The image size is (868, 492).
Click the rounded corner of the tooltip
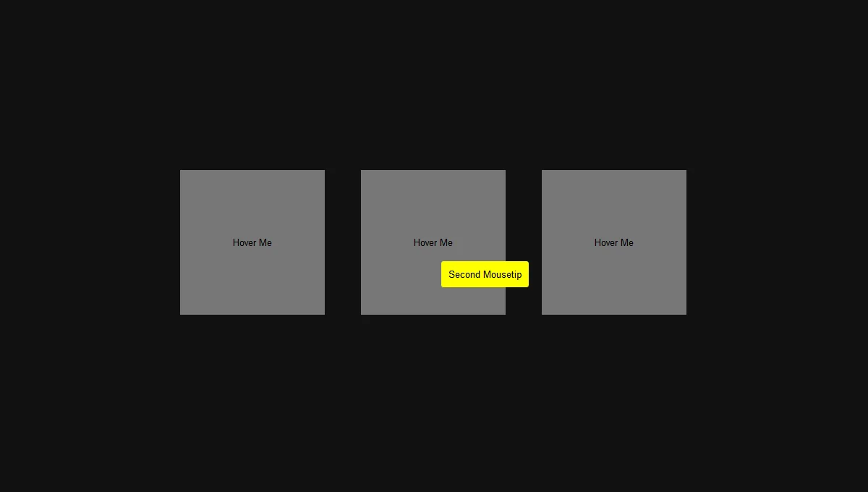(x=443, y=265)
